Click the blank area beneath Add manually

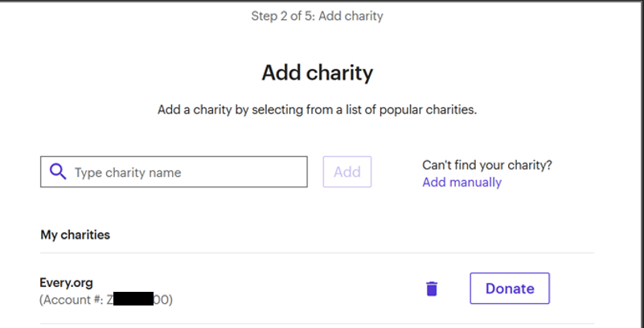tap(482, 213)
